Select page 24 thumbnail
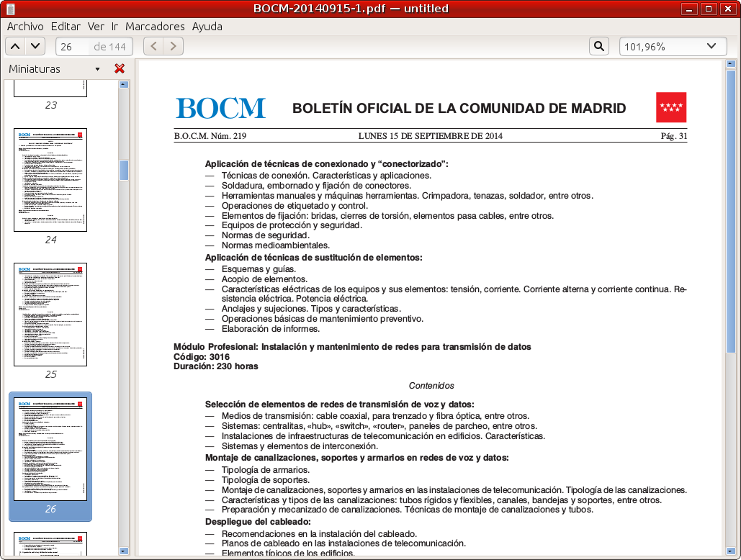This screenshot has width=741, height=560. coord(50,180)
